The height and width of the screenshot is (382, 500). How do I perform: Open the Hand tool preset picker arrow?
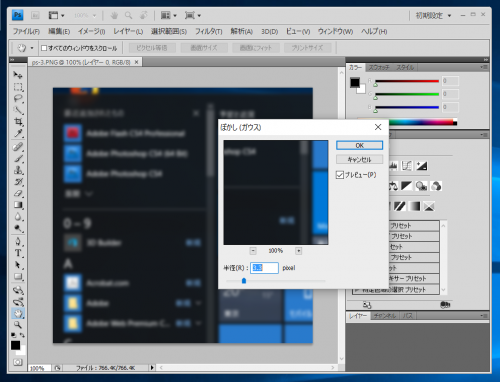(x=32, y=48)
